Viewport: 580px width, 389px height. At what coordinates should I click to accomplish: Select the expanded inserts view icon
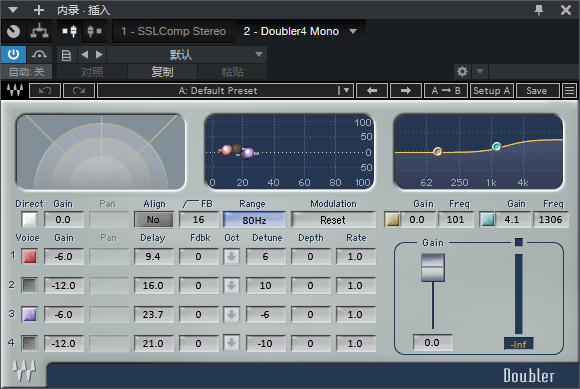[70, 31]
